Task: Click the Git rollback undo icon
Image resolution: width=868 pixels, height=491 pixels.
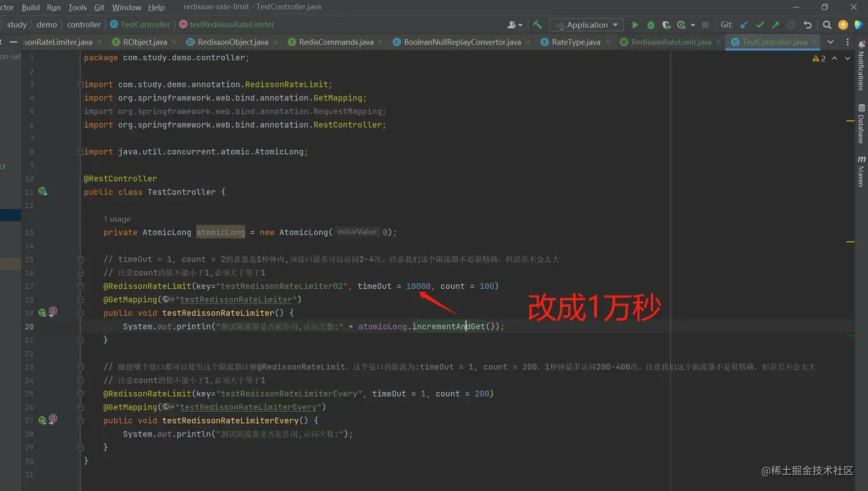Action: (807, 25)
